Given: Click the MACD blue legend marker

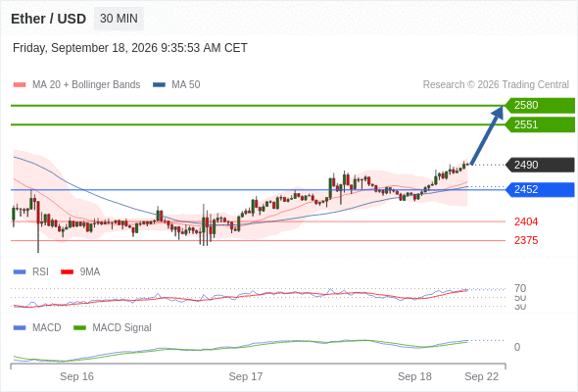Looking at the screenshot, I should (20, 328).
